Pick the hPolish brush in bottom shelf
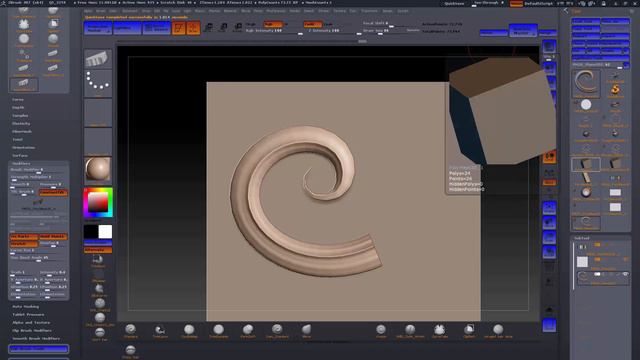This screenshot has width=640, height=360. pos(248,331)
